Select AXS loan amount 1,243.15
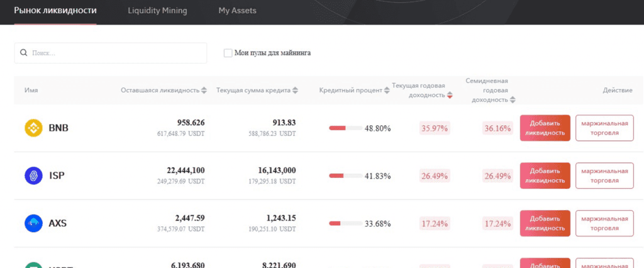 281,218
